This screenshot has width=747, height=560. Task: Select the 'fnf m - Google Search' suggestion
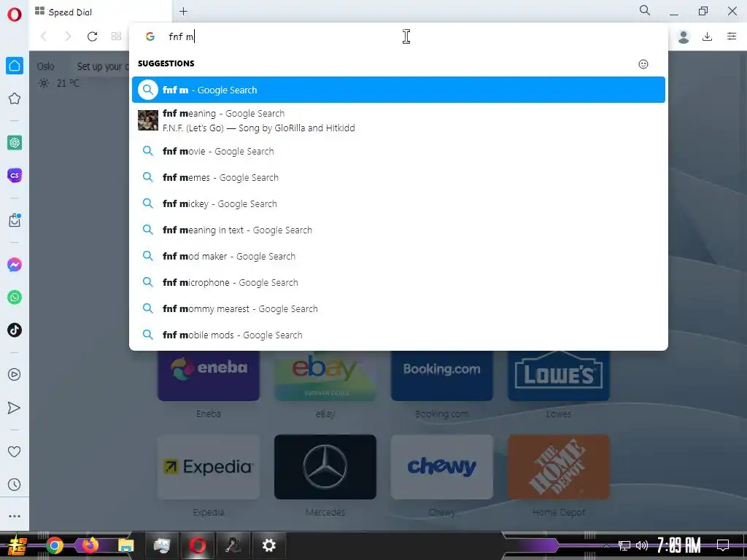pyautogui.click(x=398, y=90)
